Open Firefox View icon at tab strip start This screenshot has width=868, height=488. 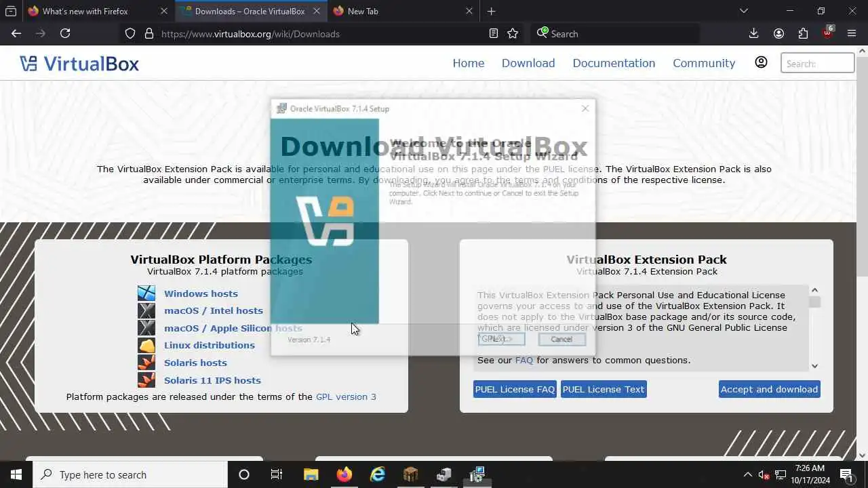tap(11, 11)
